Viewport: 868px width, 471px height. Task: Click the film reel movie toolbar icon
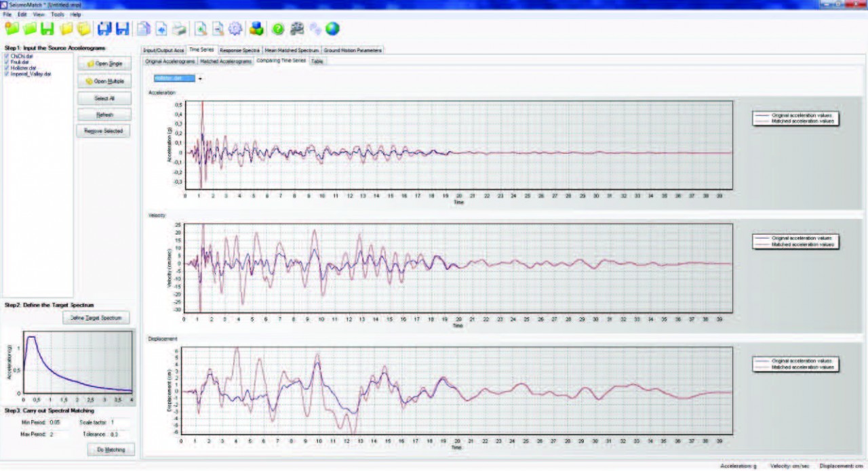(x=297, y=29)
